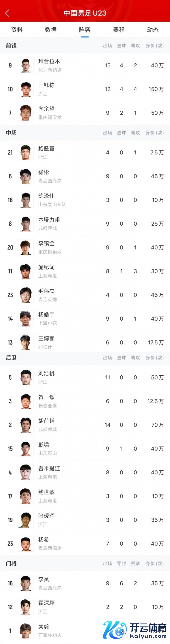Open 木塔力甫's player entry
The image size is (170, 644).
[x=49, y=220]
